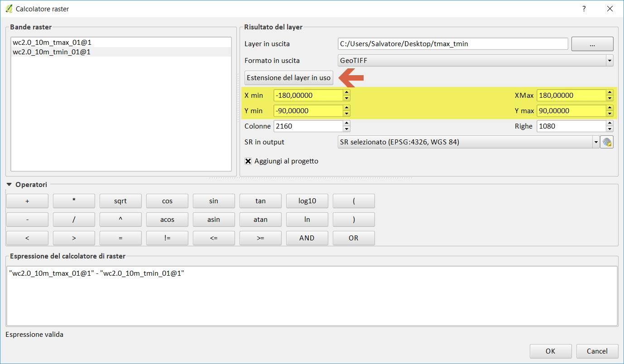Click into the Colonne field
The height and width of the screenshot is (364, 624).
(308, 126)
